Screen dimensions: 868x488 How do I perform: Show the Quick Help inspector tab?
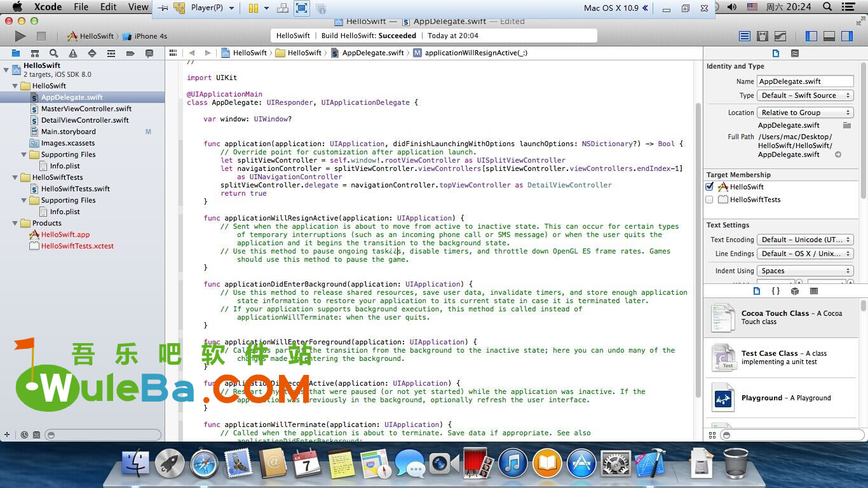[795, 53]
